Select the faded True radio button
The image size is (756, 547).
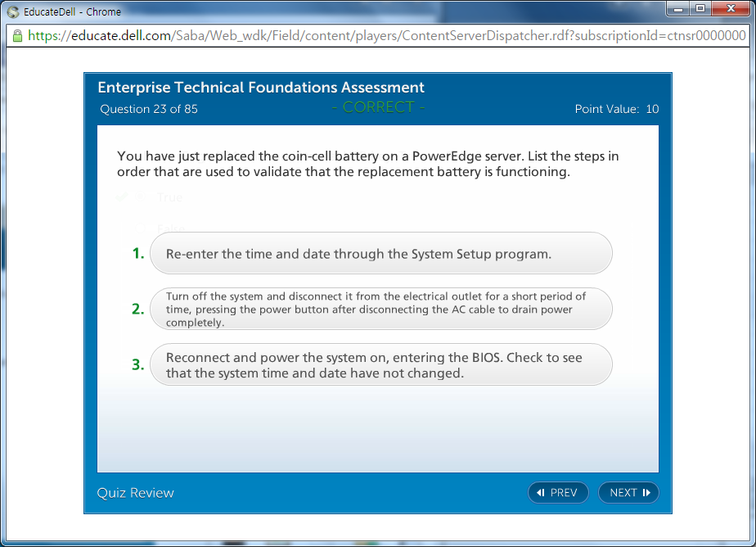(141, 197)
